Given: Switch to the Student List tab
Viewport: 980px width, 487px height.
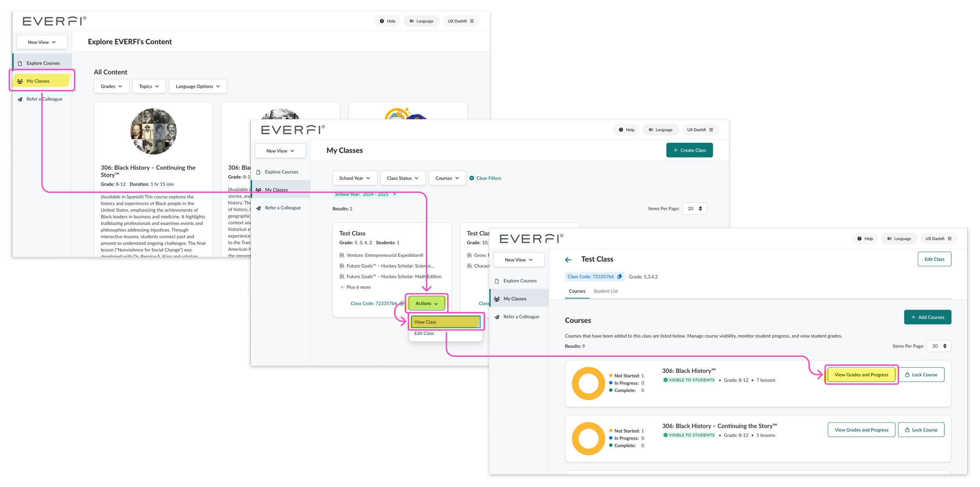Looking at the screenshot, I should coord(605,291).
